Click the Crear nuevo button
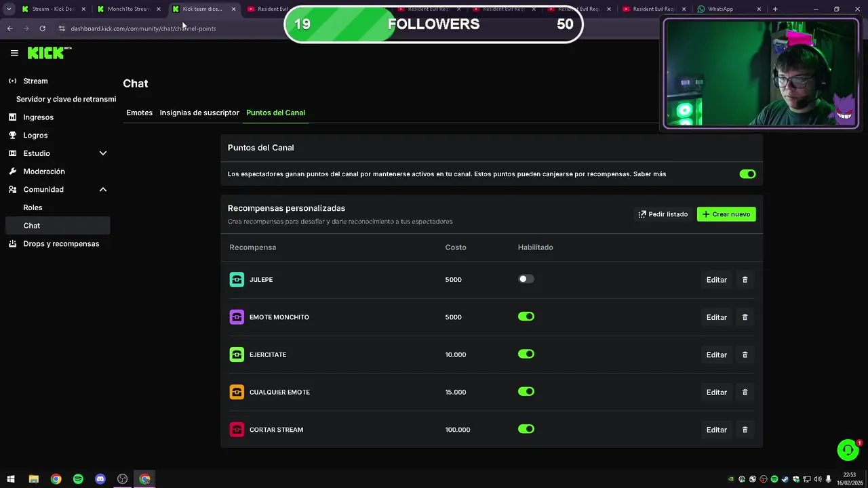868x488 pixels. (x=726, y=214)
